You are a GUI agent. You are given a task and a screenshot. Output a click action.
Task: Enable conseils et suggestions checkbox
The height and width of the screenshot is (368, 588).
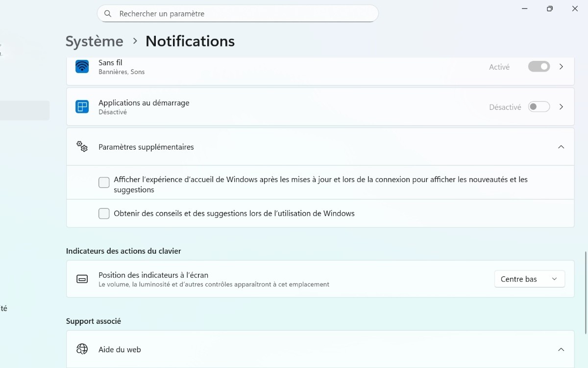[x=103, y=213]
